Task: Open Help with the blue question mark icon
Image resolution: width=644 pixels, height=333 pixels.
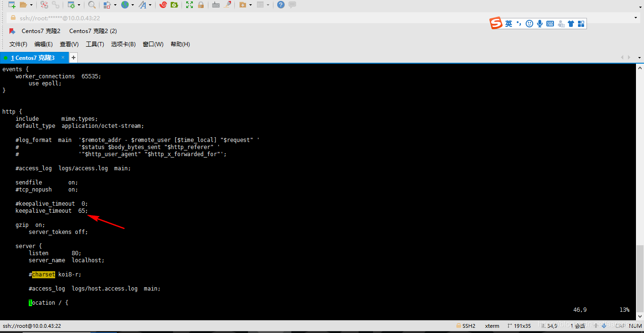Action: (281, 5)
